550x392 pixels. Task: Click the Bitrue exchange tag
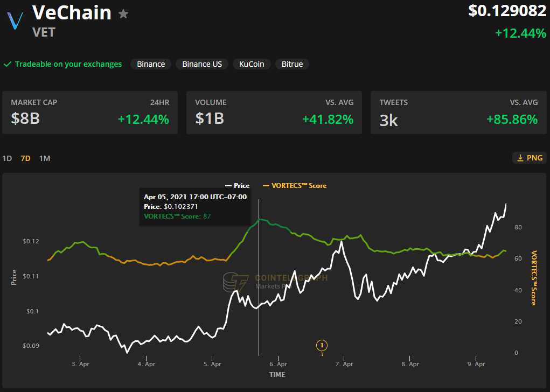pyautogui.click(x=292, y=64)
